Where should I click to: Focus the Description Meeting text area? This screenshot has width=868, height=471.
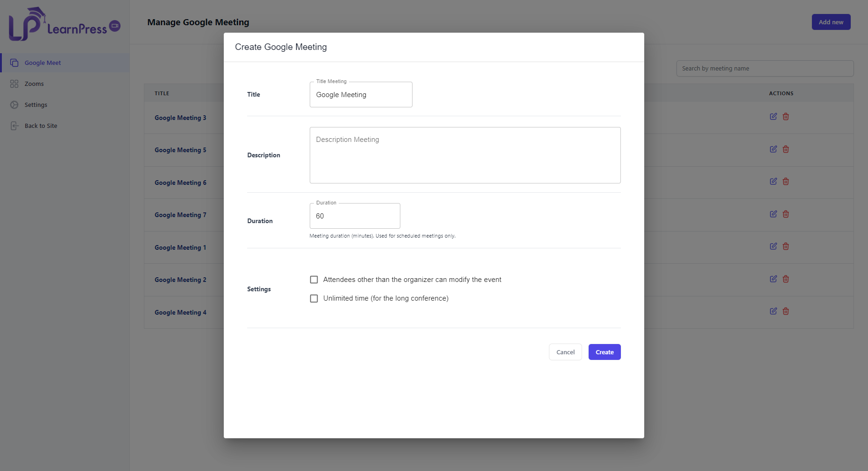pos(465,155)
